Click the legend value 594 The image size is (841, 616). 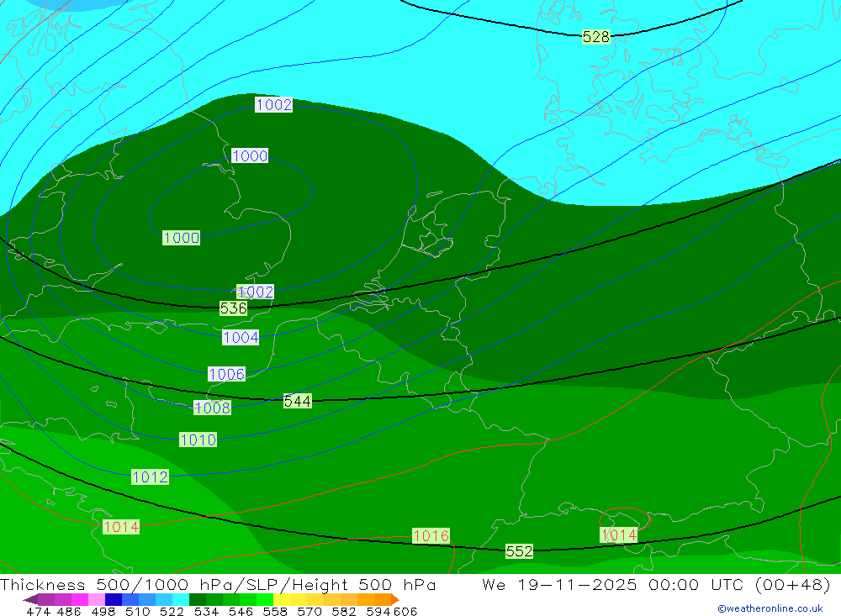pos(378,611)
